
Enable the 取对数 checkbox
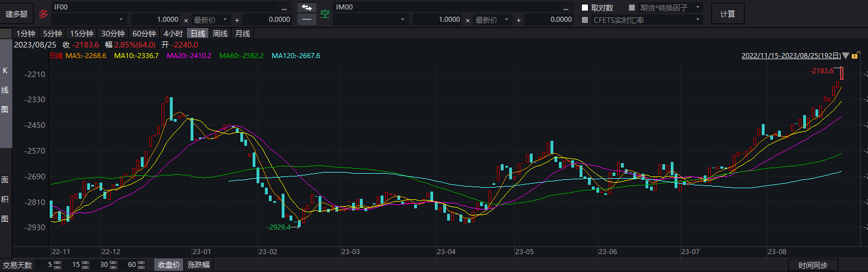585,8
